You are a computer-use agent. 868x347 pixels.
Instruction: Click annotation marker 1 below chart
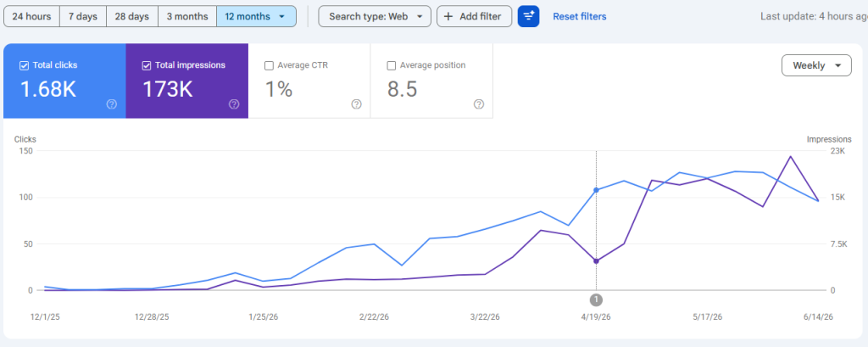click(596, 299)
